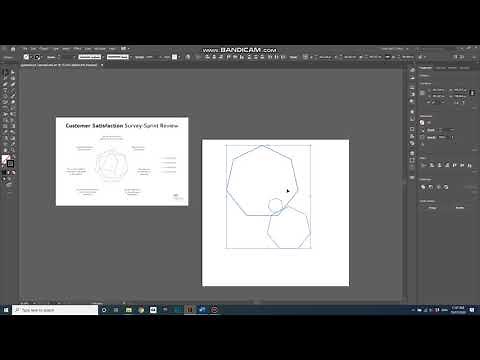Image resolution: width=480 pixels, height=360 pixels.
Task: Click Horizontal Align Left in the control bar
Action: 207,57
